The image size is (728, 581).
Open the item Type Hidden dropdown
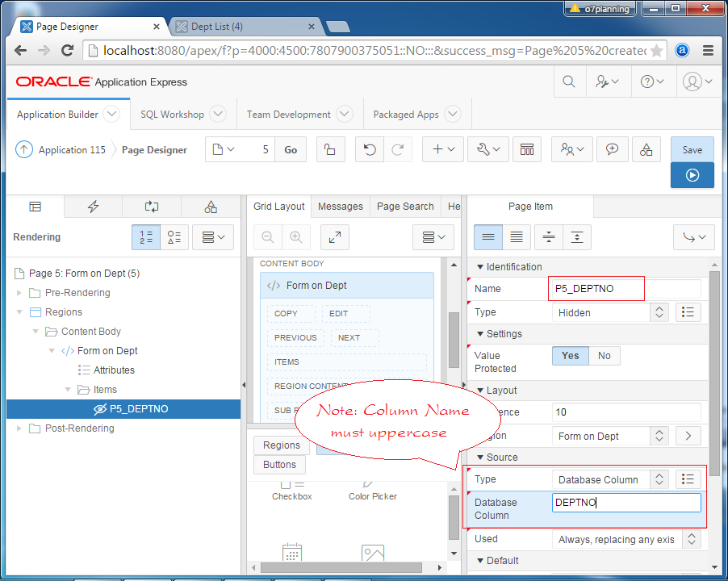click(610, 312)
